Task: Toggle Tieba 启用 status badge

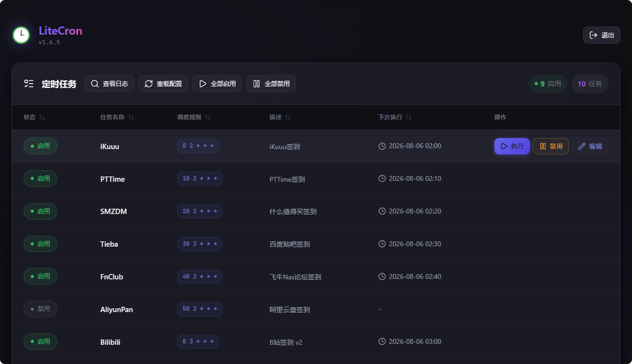Action: (x=40, y=244)
